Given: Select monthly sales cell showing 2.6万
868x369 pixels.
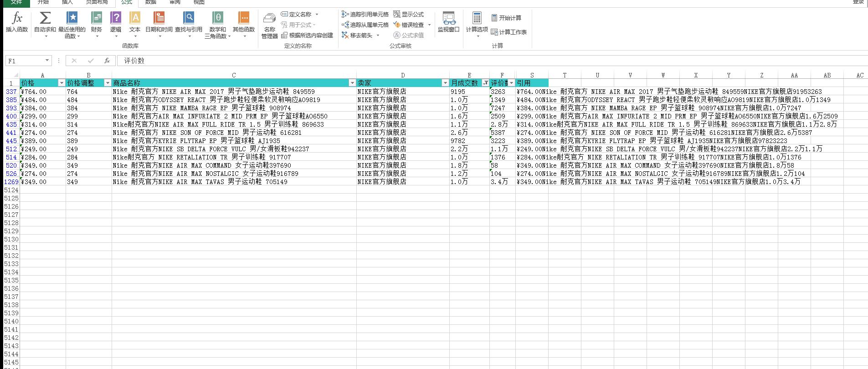Looking at the screenshot, I should point(469,133).
